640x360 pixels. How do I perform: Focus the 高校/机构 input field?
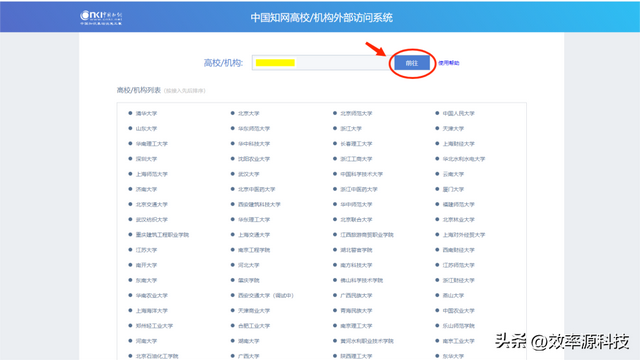(321, 63)
